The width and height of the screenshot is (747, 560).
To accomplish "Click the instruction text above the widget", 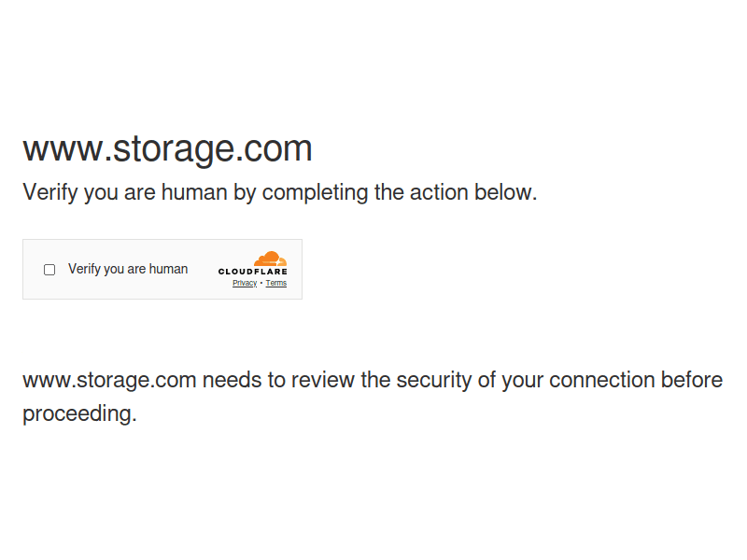I will click(x=278, y=192).
